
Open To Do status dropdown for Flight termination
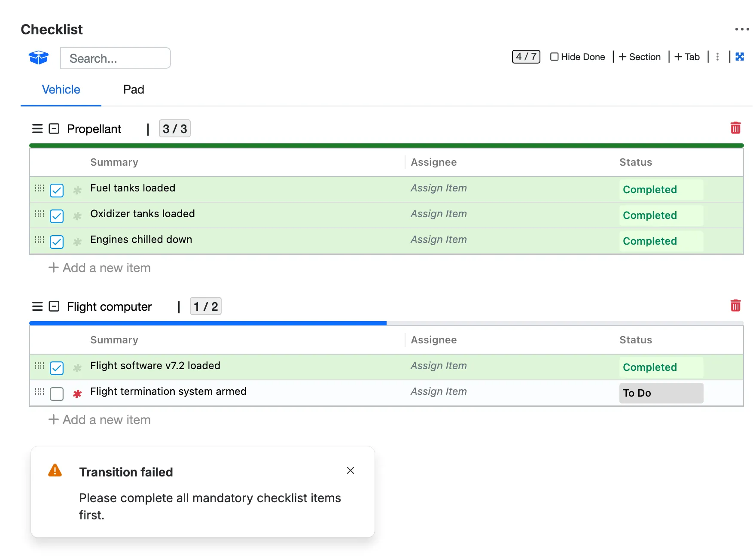(661, 393)
